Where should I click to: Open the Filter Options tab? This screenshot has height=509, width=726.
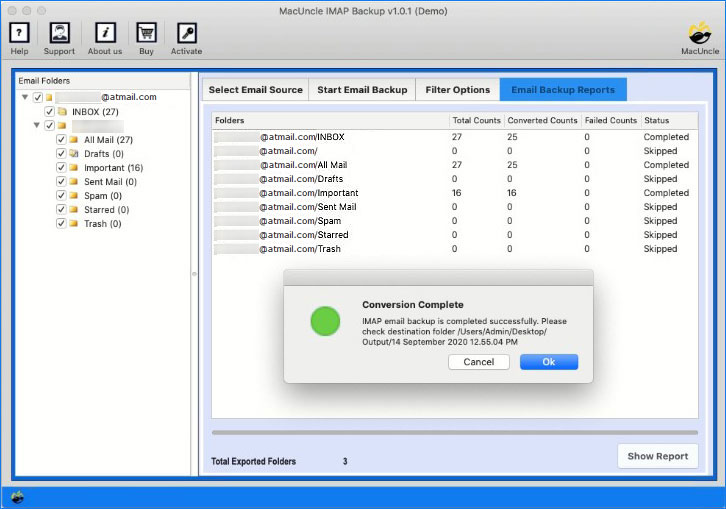457,90
